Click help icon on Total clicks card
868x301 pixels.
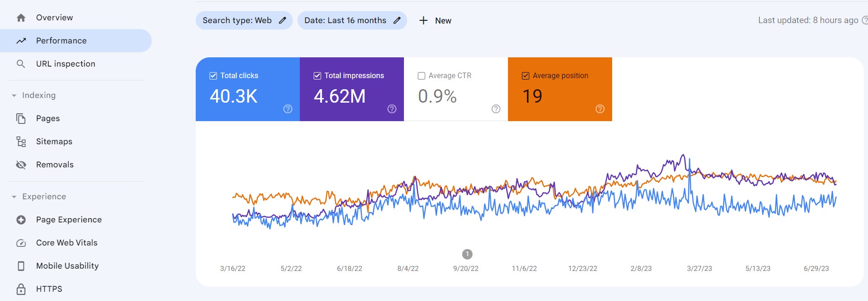coord(288,109)
